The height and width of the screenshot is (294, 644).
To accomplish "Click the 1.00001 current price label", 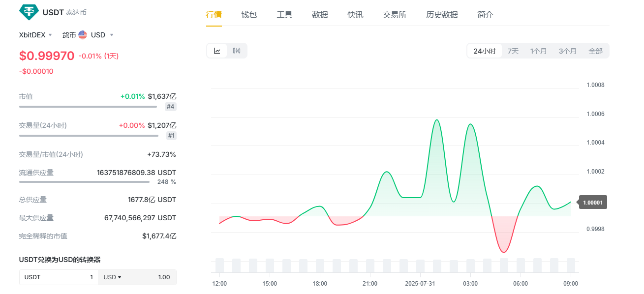I will pos(592,202).
